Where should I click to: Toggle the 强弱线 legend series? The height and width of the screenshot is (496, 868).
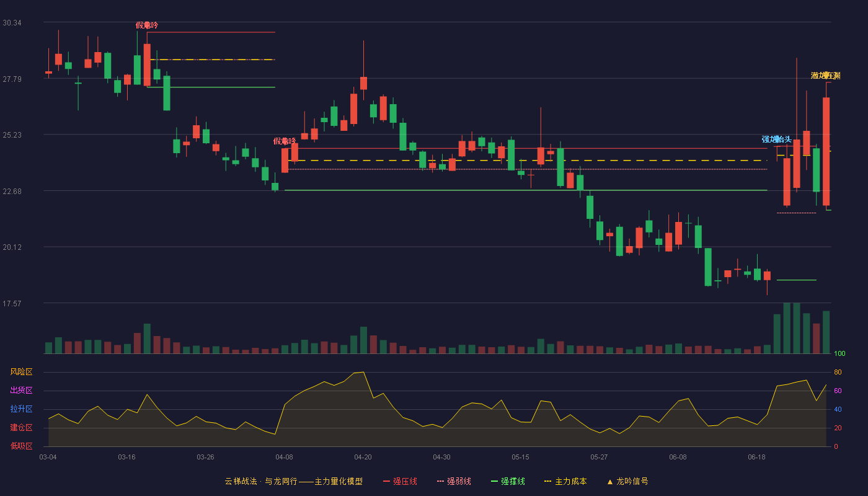pyautogui.click(x=454, y=481)
